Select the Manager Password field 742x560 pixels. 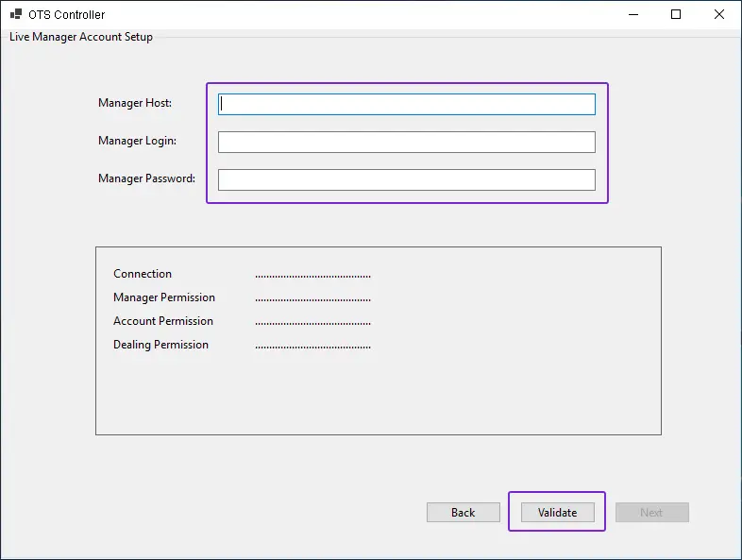407,179
